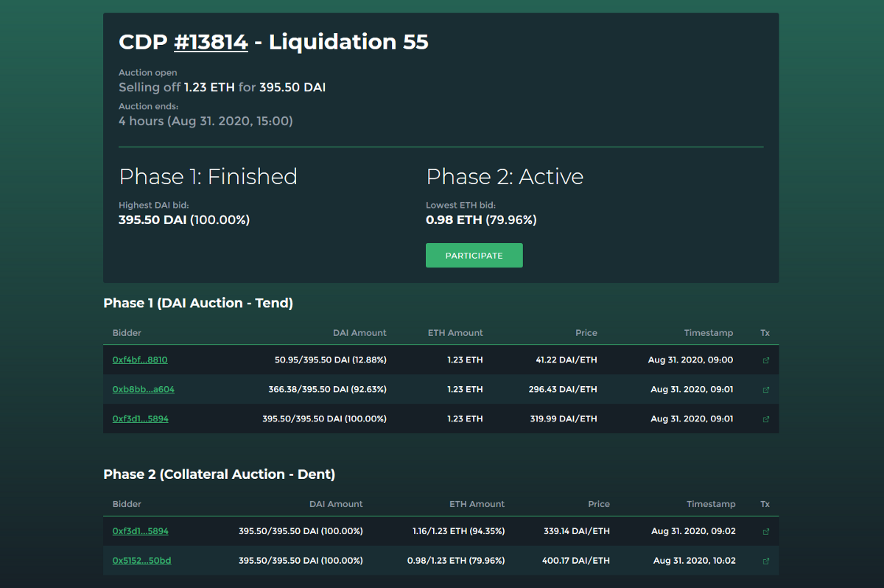
Task: Open transaction icon for 339.14 DAI/ETH bid
Action: click(x=765, y=531)
